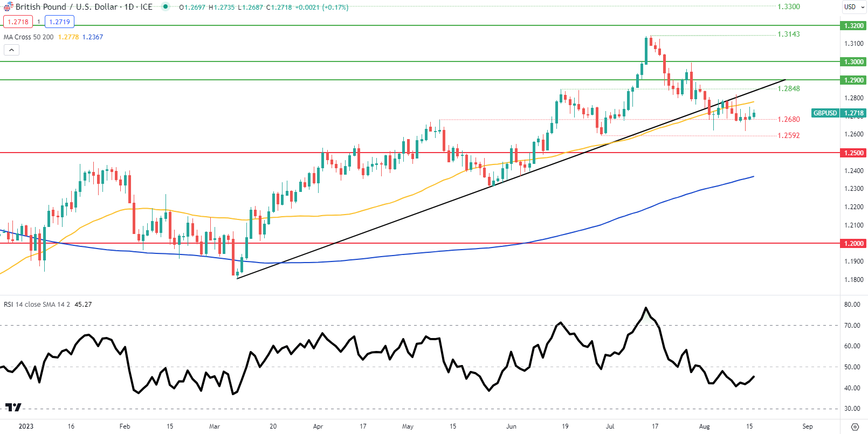Click the Sep label on time axis
Image resolution: width=868 pixels, height=434 pixels.
coord(807,426)
